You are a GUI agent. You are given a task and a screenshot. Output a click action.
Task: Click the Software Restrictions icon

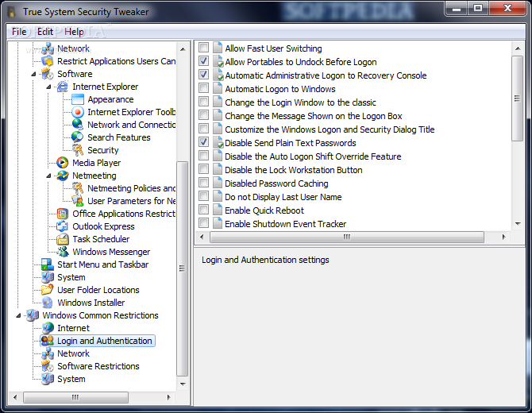47,366
